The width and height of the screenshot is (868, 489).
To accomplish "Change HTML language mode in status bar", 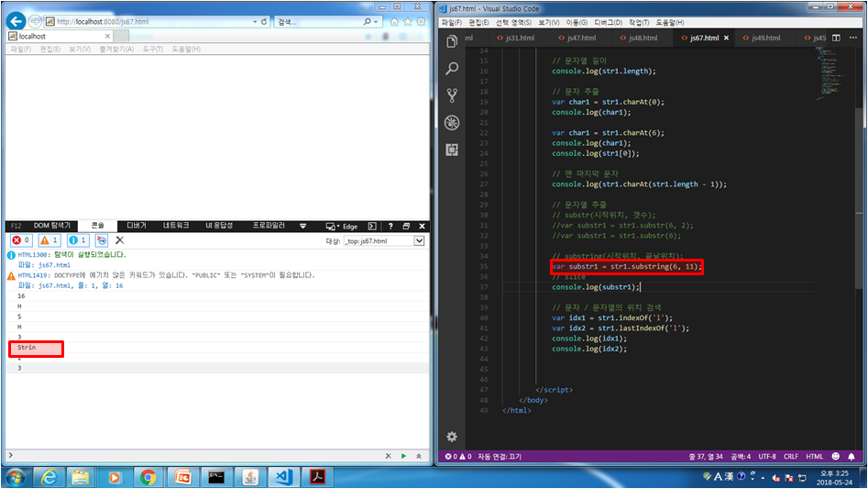I will (814, 456).
